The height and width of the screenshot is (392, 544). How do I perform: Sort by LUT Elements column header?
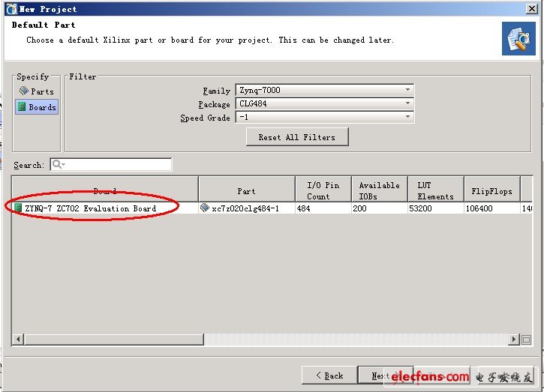click(435, 191)
